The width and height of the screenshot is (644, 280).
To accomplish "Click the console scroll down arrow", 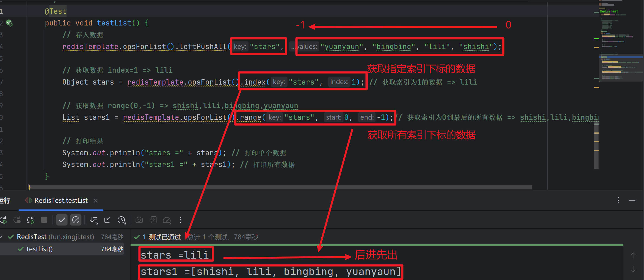I will coord(633,269).
